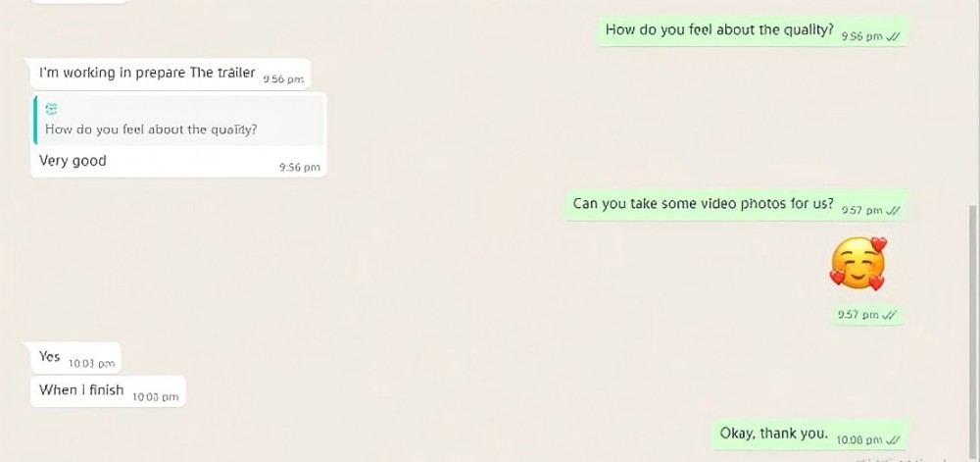Select the 'Very good' reply bubble
The width and height of the screenshot is (980, 462).
pos(178,134)
